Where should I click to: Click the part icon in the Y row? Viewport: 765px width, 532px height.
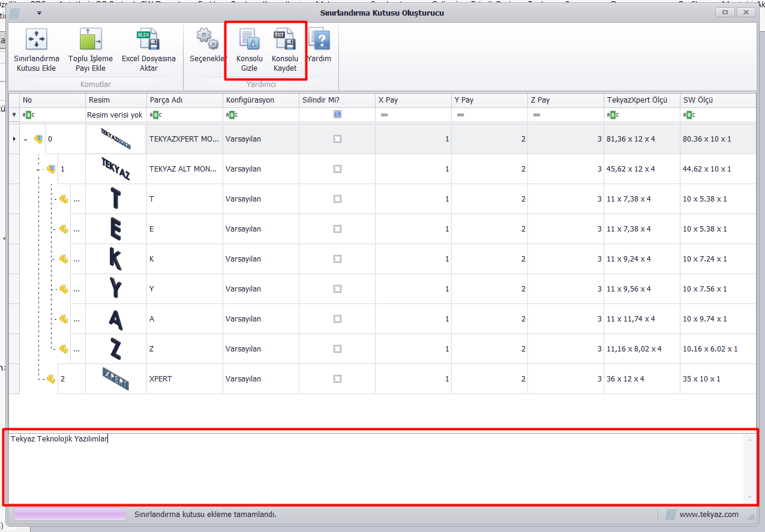pyautogui.click(x=64, y=289)
